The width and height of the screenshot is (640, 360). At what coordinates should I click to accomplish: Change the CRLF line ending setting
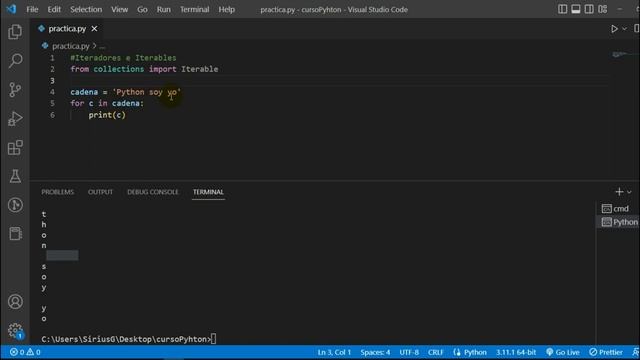tap(436, 352)
